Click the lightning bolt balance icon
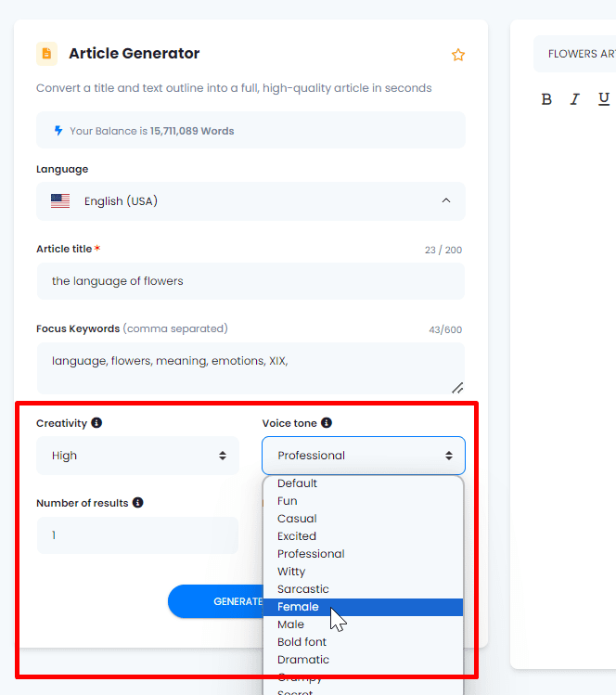This screenshot has height=695, width=616. [x=58, y=131]
